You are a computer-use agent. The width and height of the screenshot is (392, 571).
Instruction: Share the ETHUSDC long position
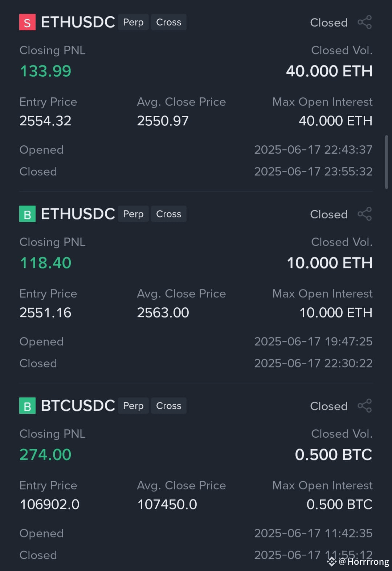tap(364, 214)
